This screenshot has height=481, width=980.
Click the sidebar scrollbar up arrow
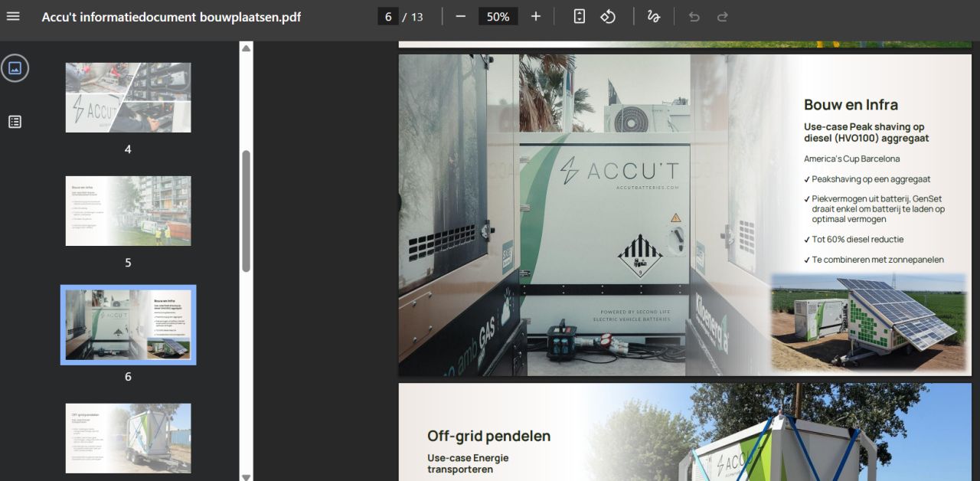pyautogui.click(x=246, y=47)
